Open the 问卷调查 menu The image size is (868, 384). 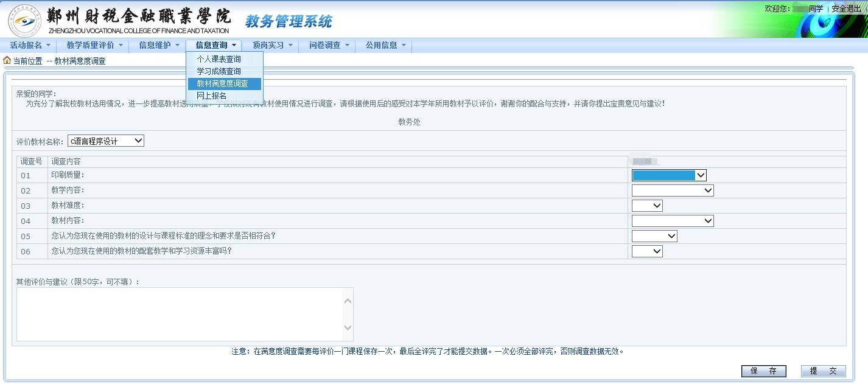pyautogui.click(x=329, y=46)
